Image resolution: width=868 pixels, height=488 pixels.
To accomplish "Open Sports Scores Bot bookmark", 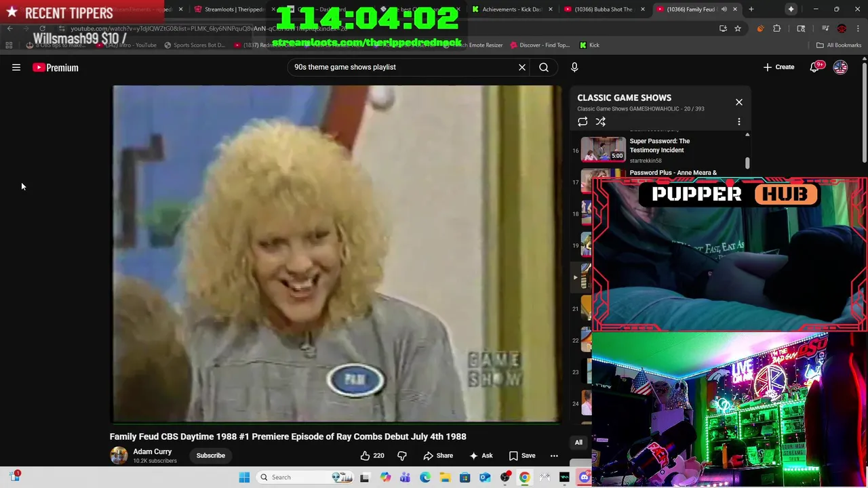I will point(195,45).
